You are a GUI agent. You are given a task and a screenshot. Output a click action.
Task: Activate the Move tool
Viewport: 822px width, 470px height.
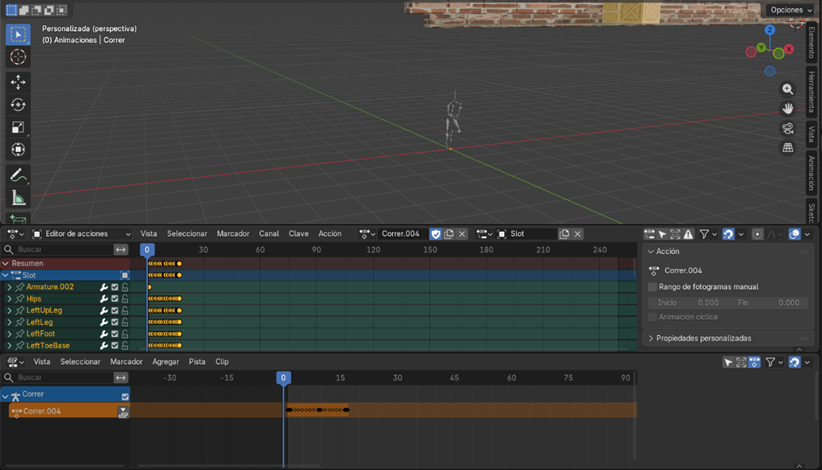tap(18, 82)
